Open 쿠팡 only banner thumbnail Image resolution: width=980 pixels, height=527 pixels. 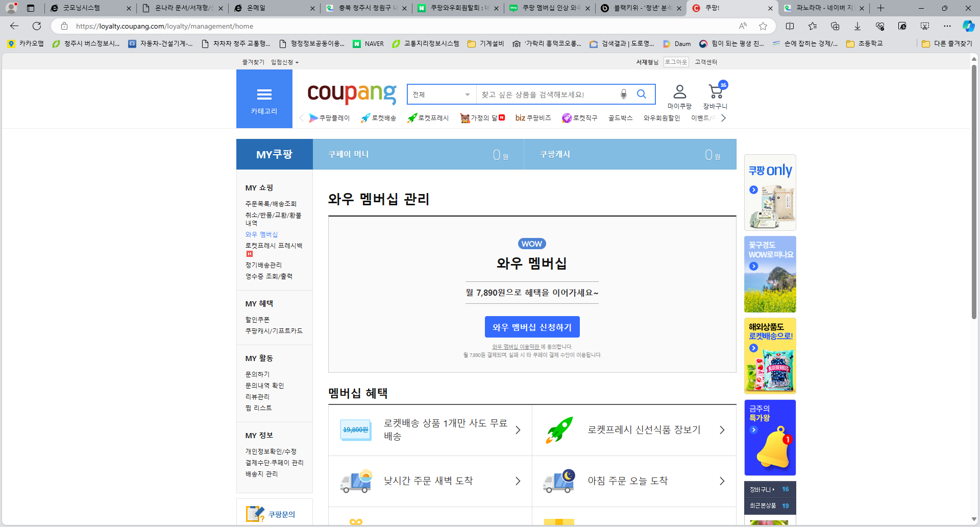tap(770, 193)
